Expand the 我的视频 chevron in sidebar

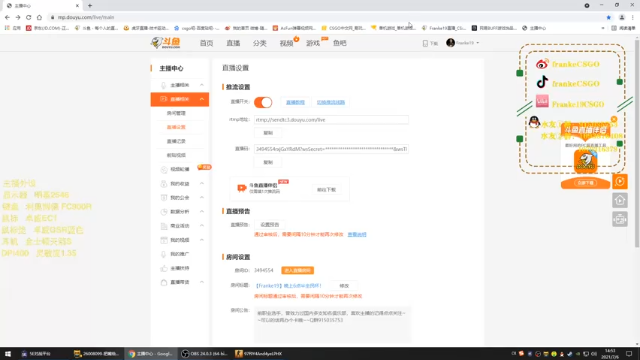[x=202, y=240]
